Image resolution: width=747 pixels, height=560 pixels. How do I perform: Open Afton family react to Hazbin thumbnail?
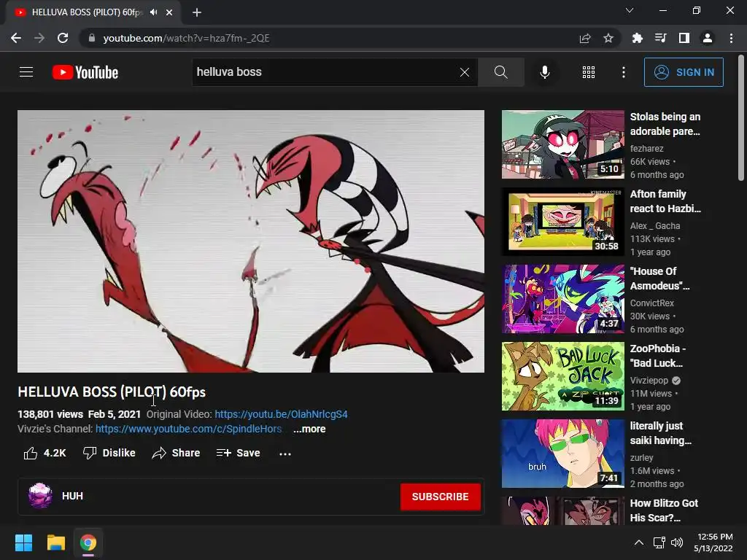coord(562,222)
